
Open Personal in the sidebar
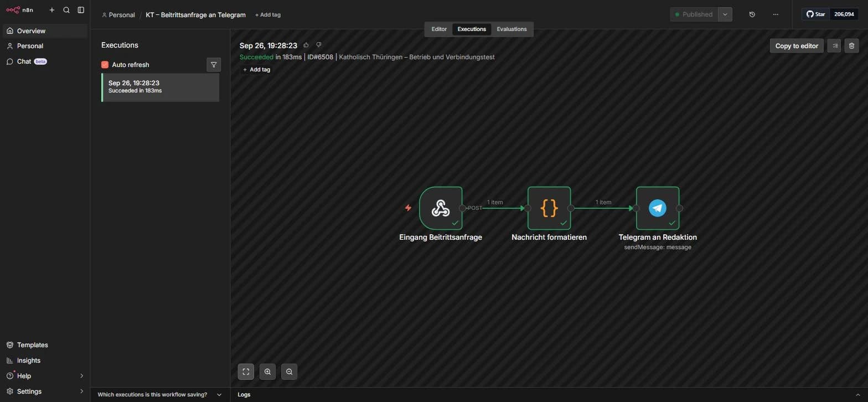coord(45,46)
